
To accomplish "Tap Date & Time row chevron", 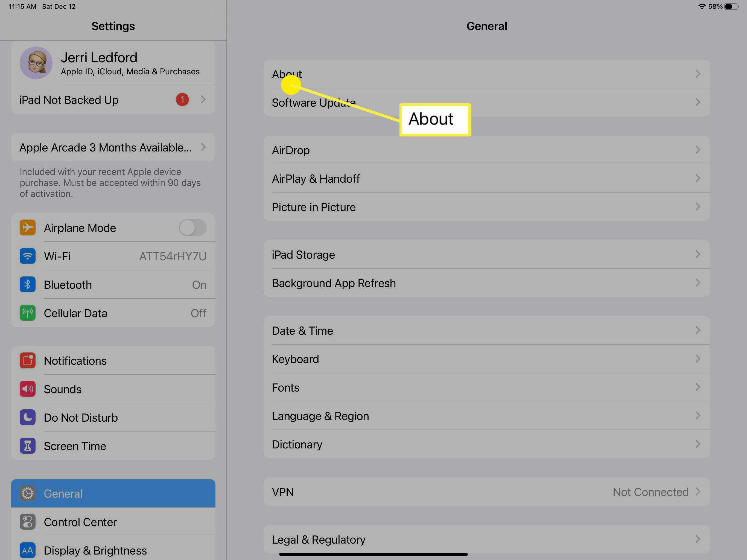I will pos(698,330).
